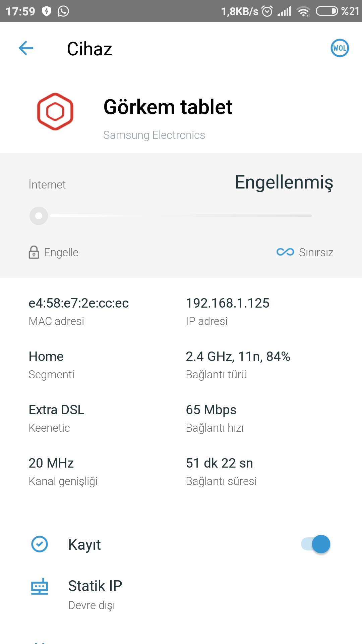
Task: Tap the MAC address e4:58:e7:2e:cc:ec
Action: point(78,303)
